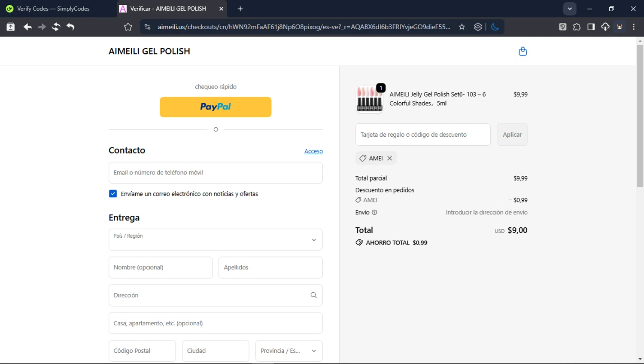Open the browser extensions puzzle icon
The image size is (644, 364).
577,27
